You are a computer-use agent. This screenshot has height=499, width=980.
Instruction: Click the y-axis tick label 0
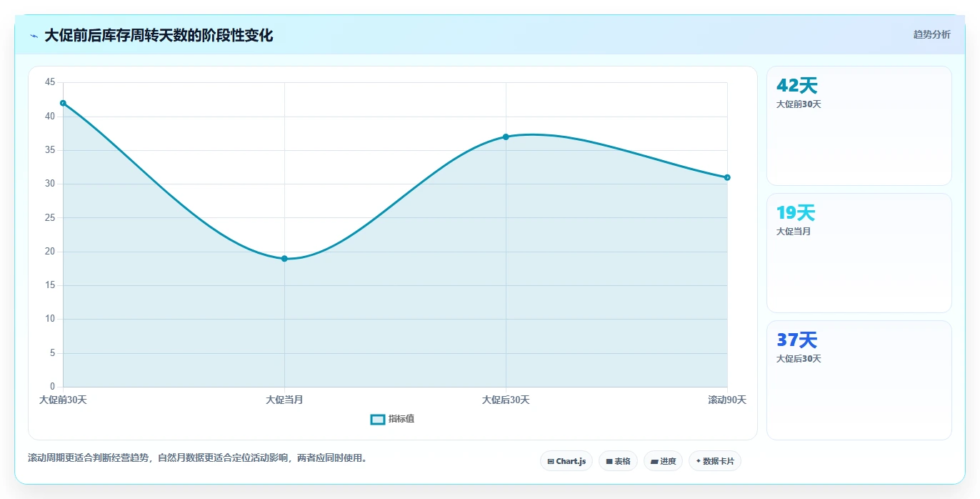52,387
